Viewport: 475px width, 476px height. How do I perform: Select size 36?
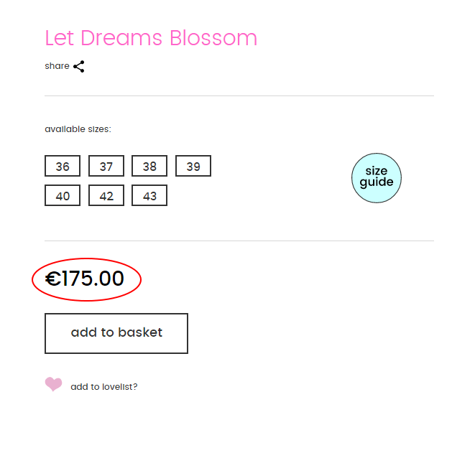click(x=63, y=167)
